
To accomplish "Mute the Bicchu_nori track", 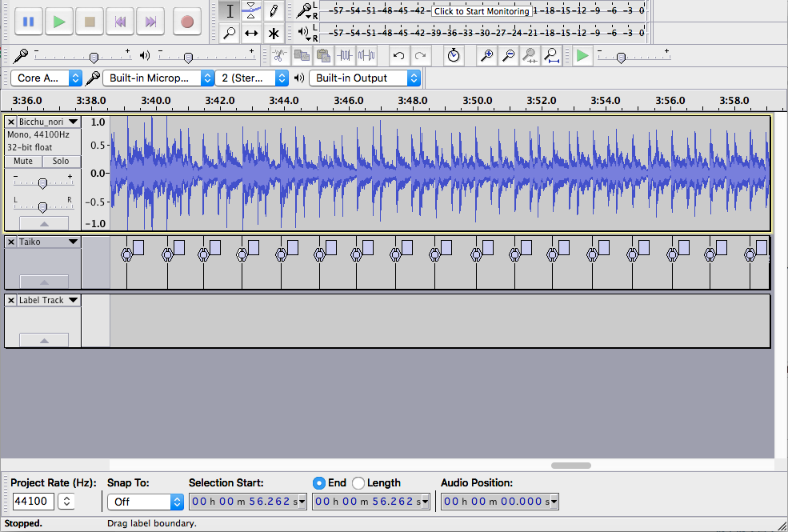I will 23,162.
